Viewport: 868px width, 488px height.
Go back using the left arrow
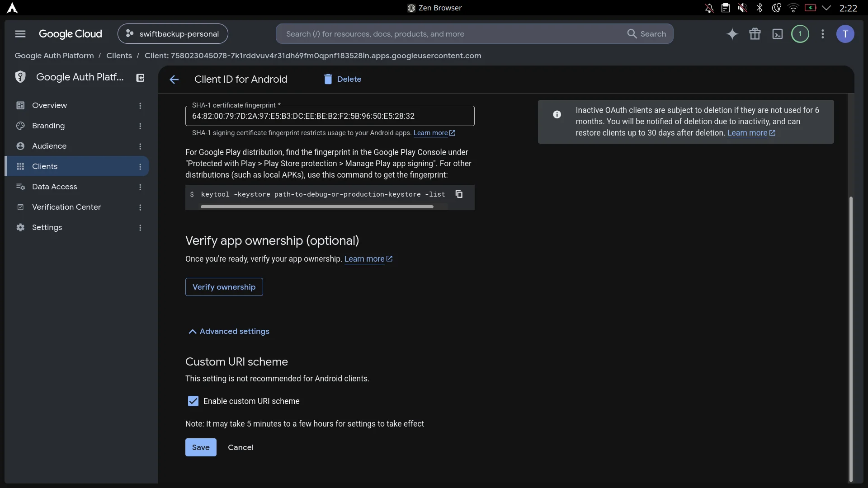(x=174, y=80)
